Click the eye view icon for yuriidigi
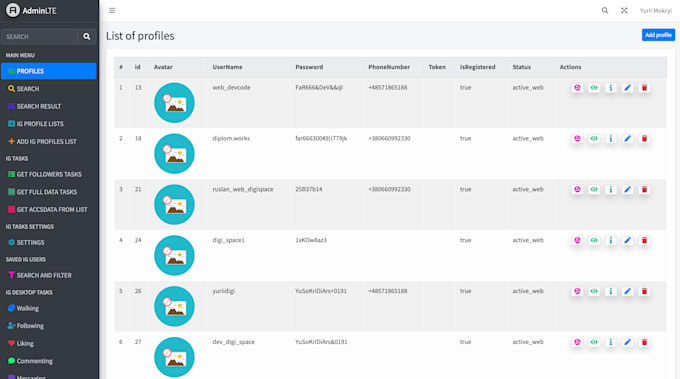Screen dimensions: 680x379 pyautogui.click(x=594, y=291)
